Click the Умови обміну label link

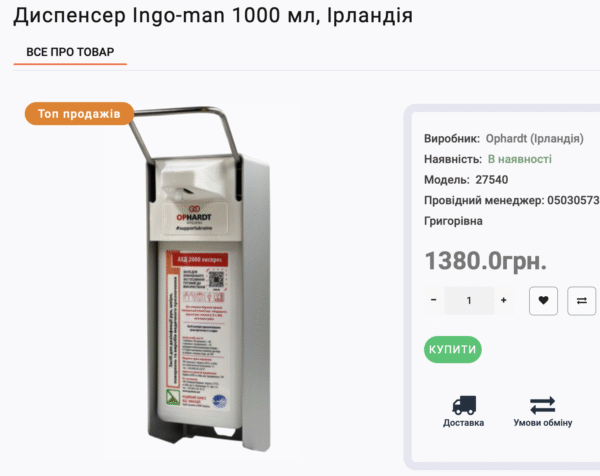pyautogui.click(x=543, y=423)
